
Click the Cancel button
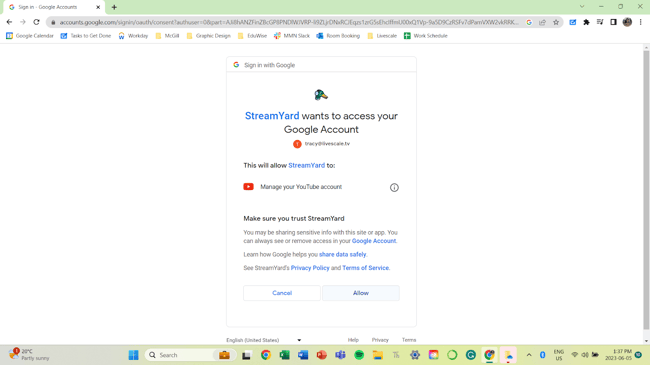(x=282, y=293)
